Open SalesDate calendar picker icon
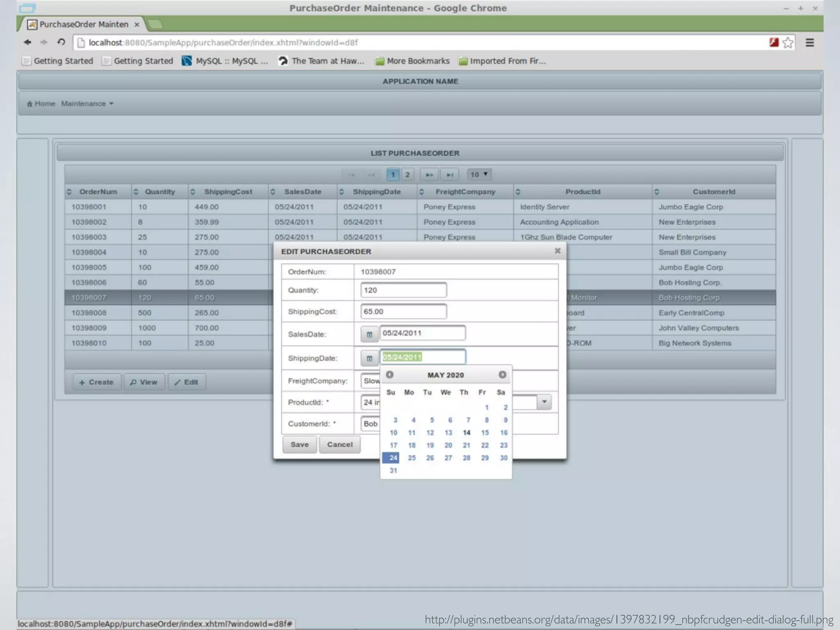The image size is (840, 630). pos(369,334)
